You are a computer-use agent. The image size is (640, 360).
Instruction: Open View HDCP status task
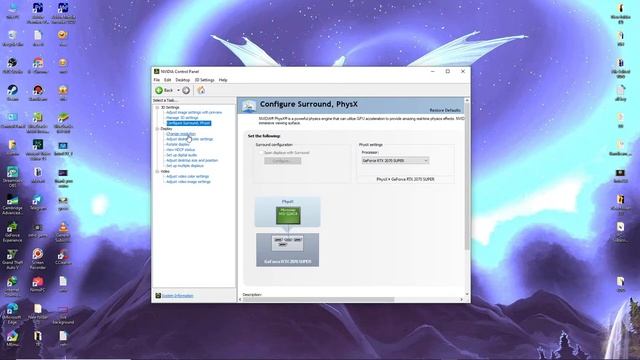180,150
